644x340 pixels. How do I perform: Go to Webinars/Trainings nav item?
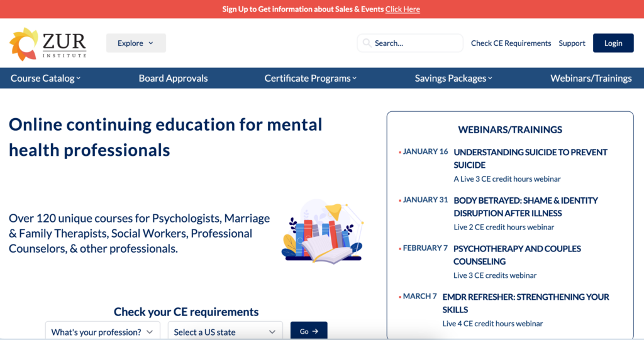[591, 79]
